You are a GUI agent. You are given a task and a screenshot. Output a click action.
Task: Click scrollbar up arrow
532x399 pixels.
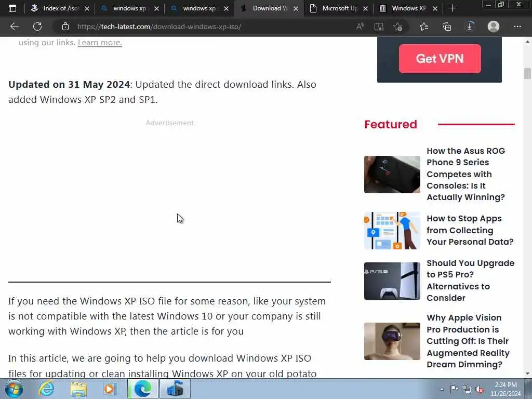(x=527, y=42)
